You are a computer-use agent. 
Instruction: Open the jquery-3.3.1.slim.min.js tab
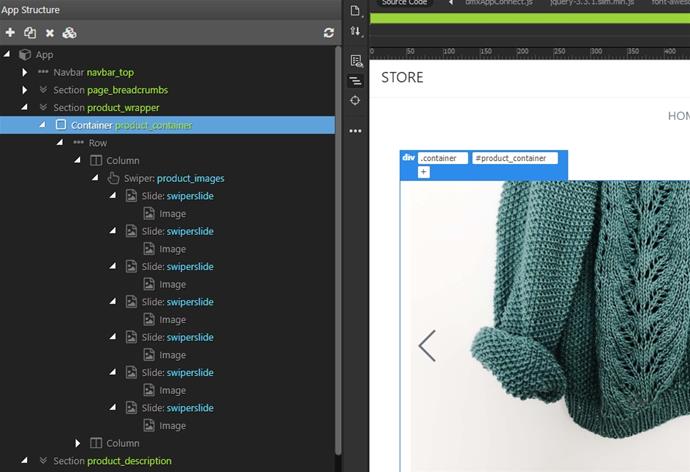(x=592, y=3)
